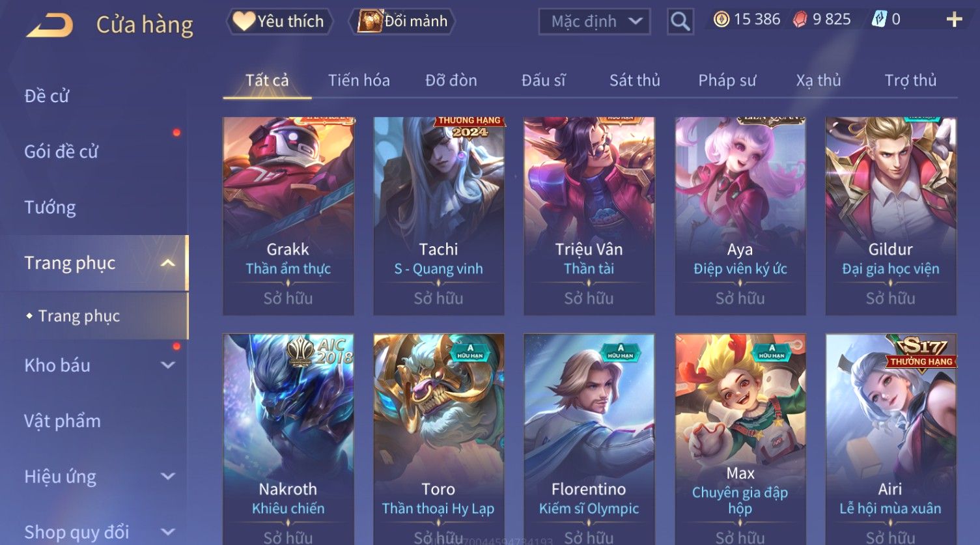Open the Mặc định sort dropdown

point(595,21)
